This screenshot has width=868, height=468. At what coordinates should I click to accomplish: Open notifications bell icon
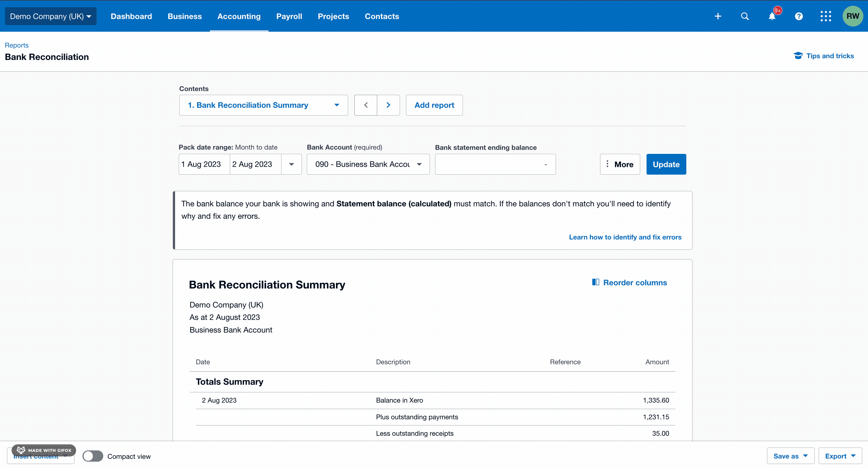click(x=772, y=16)
